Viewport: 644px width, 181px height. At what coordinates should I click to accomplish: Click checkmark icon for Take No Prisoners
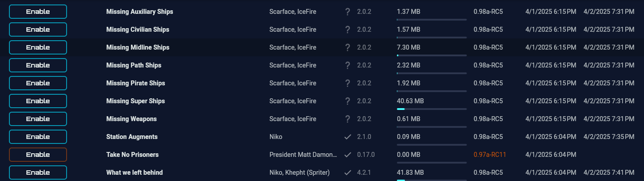(348, 155)
